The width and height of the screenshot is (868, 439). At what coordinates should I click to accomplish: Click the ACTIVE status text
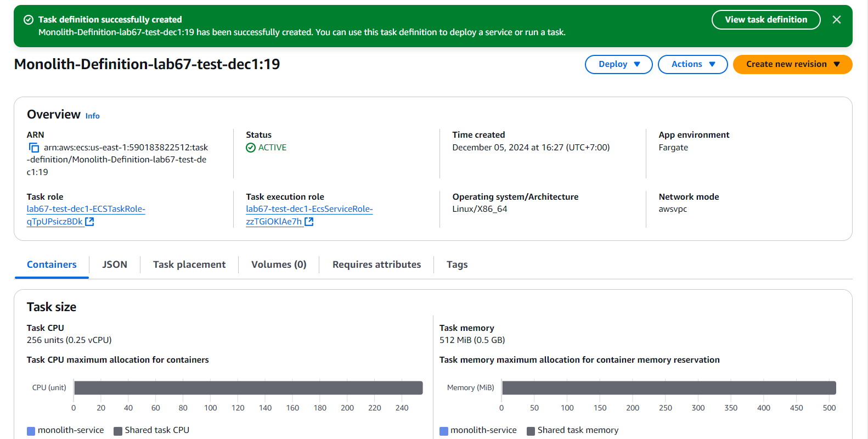coord(272,148)
